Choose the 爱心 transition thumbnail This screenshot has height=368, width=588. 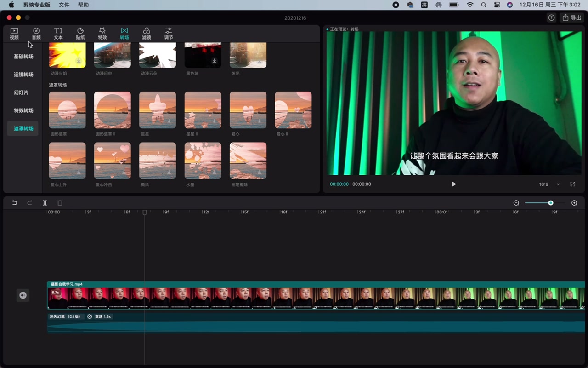point(248,110)
